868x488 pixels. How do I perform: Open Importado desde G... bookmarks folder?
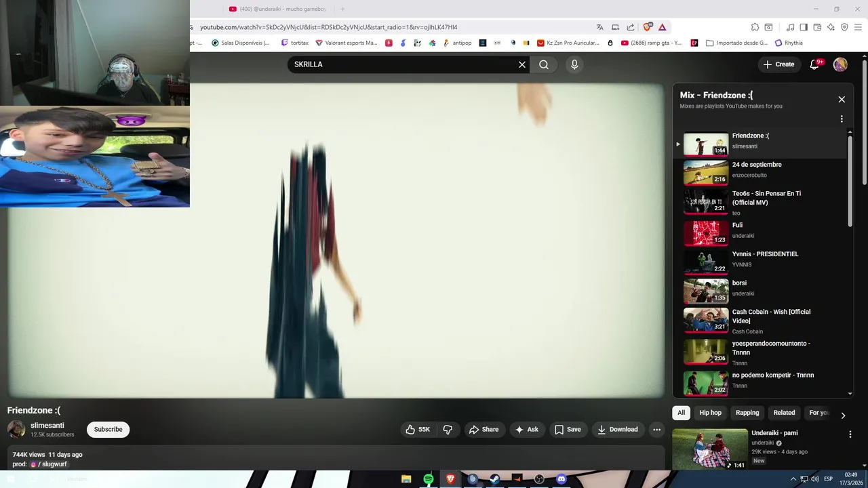click(736, 43)
